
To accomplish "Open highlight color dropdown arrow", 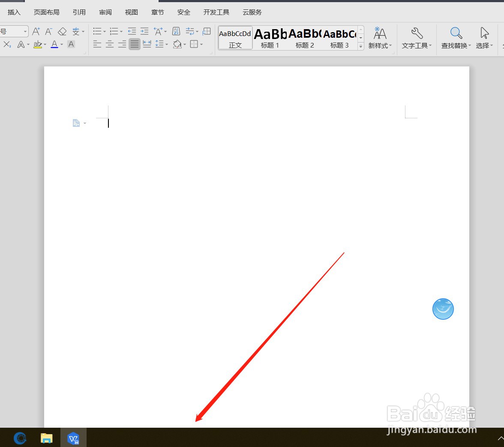I will tap(45, 44).
